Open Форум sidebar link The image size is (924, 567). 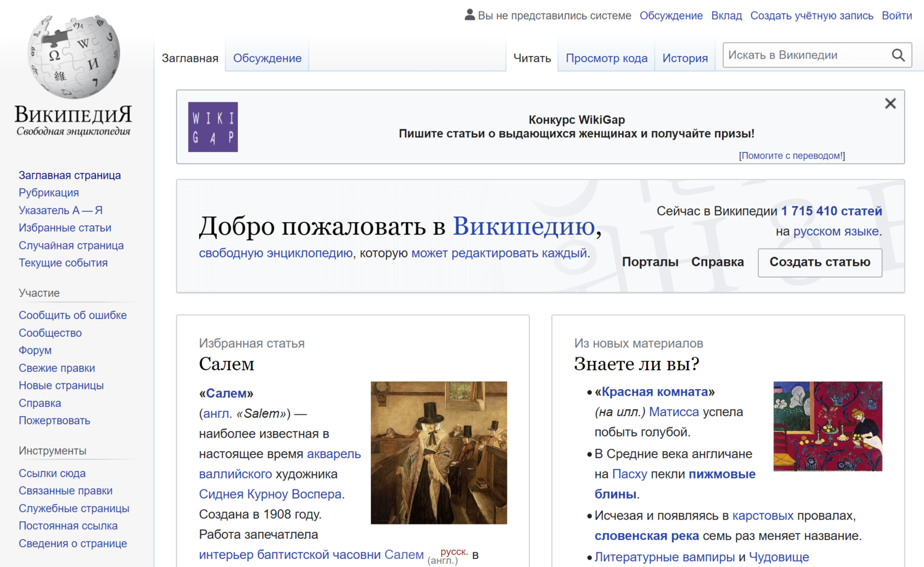pos(35,350)
